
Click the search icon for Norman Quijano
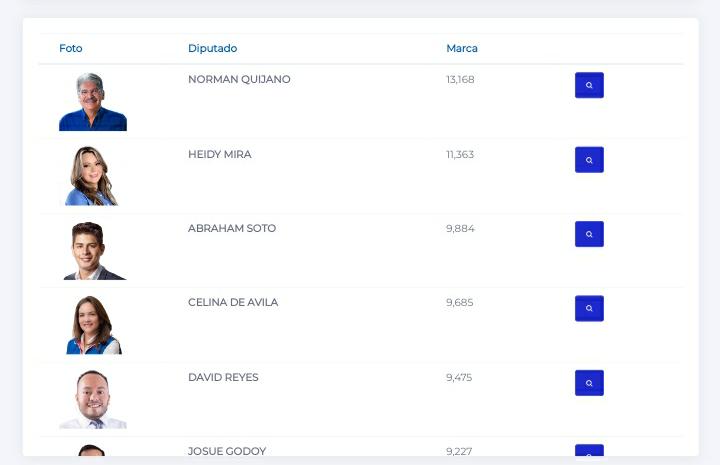point(589,85)
